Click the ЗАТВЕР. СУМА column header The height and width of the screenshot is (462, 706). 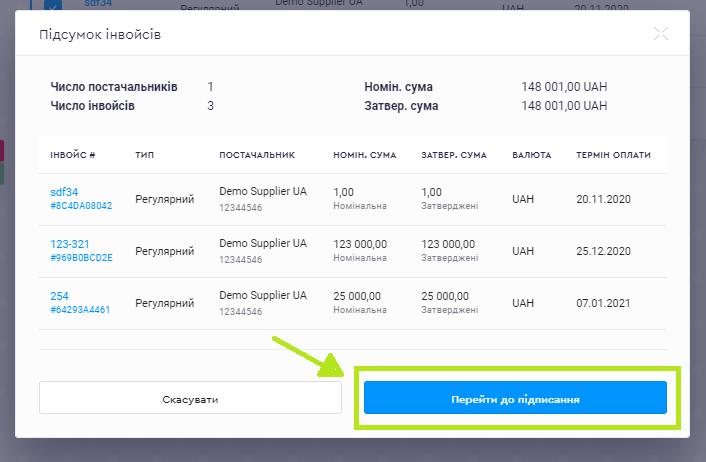pos(454,155)
